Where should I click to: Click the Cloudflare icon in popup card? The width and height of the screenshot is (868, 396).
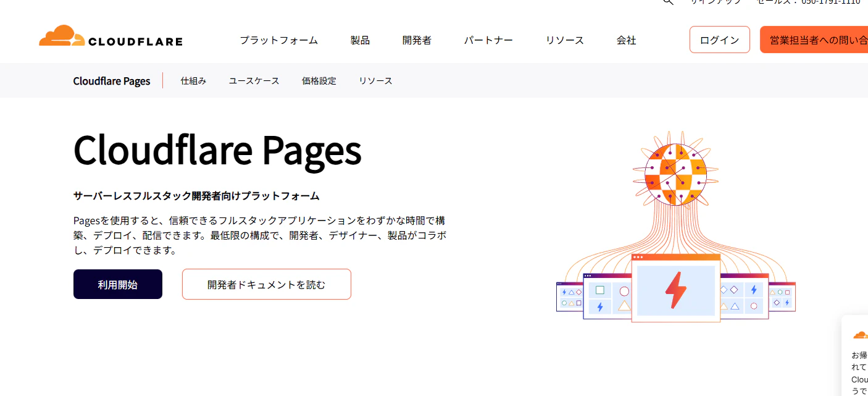tap(861, 335)
